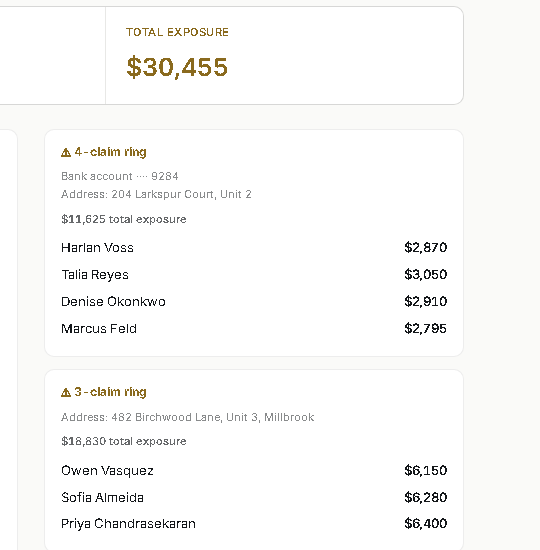
Task: Open the 4-claim ring heading
Action: pos(104,152)
